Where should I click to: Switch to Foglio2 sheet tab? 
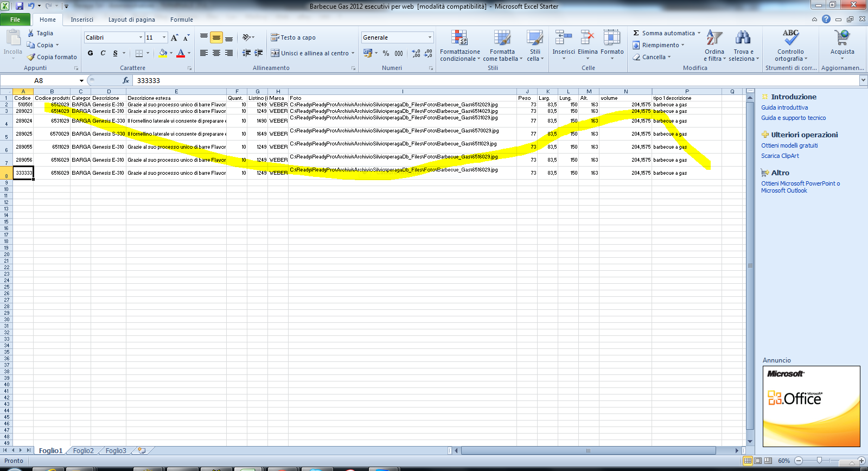coord(84,450)
